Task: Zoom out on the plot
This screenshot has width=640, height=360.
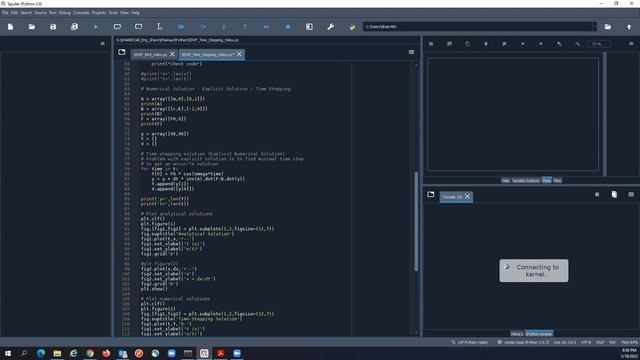Action: coord(577,44)
